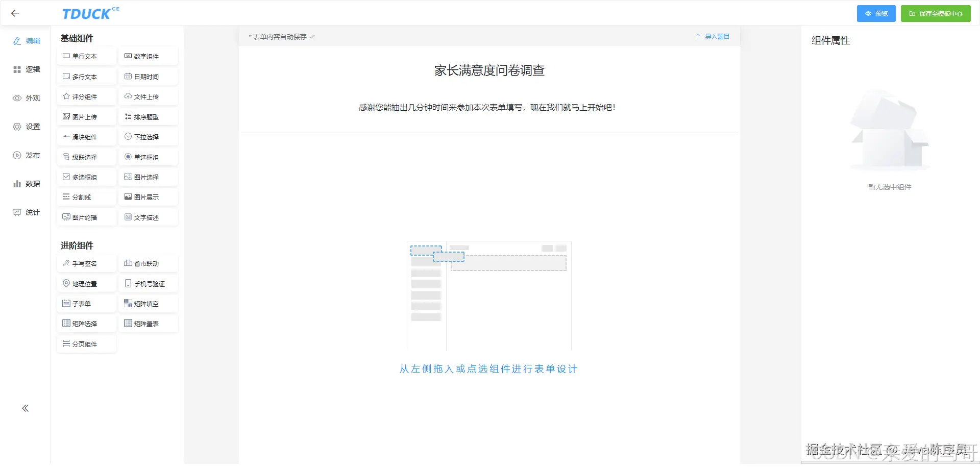
Task: Add a 评分组件 rating component
Action: click(x=87, y=96)
